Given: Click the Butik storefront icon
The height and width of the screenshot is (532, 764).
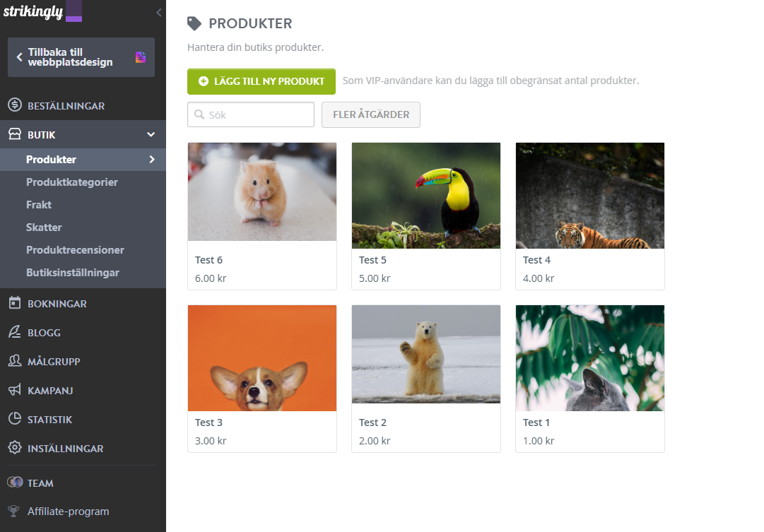Looking at the screenshot, I should tap(15, 134).
